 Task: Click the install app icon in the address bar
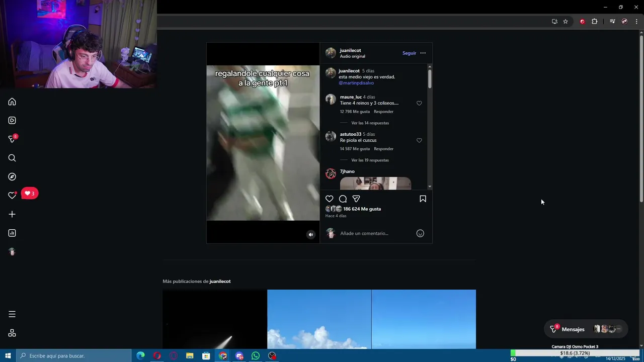coord(554,21)
